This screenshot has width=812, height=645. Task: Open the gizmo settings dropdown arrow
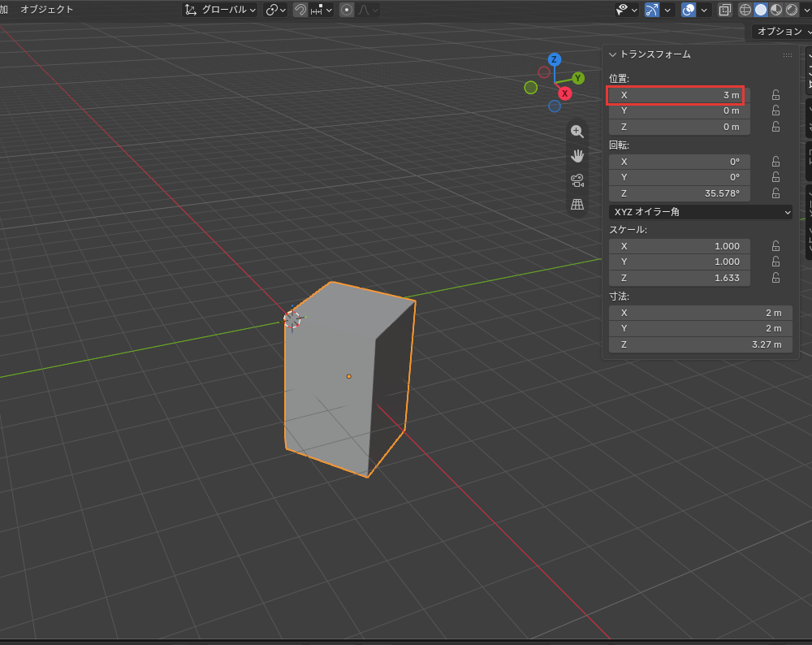pyautogui.click(x=667, y=10)
